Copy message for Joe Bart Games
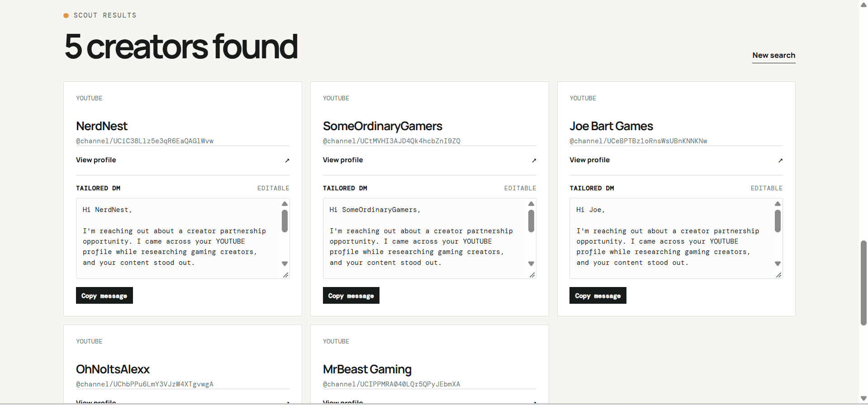Image resolution: width=868 pixels, height=405 pixels. (598, 296)
